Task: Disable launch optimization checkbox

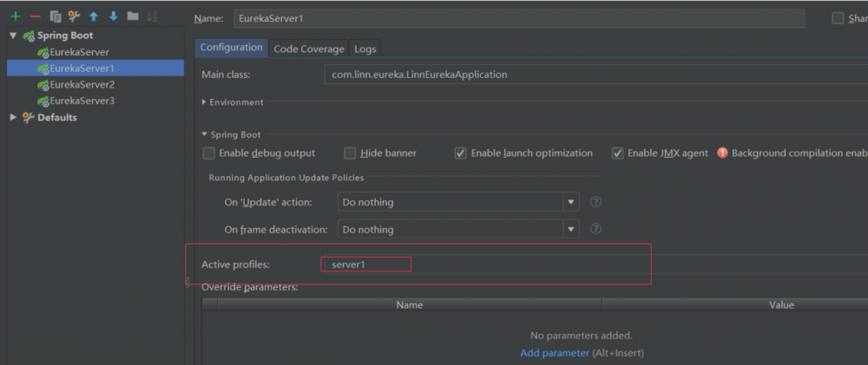Action: [461, 153]
